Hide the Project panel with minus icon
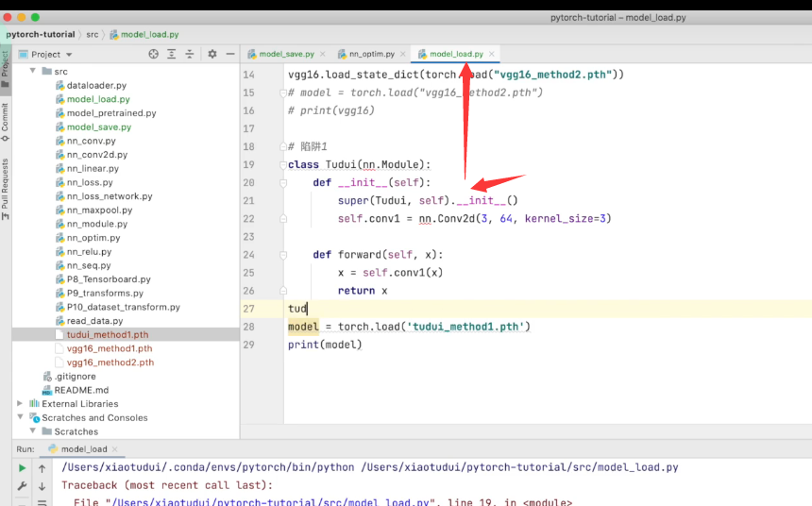812x506 pixels. point(230,54)
